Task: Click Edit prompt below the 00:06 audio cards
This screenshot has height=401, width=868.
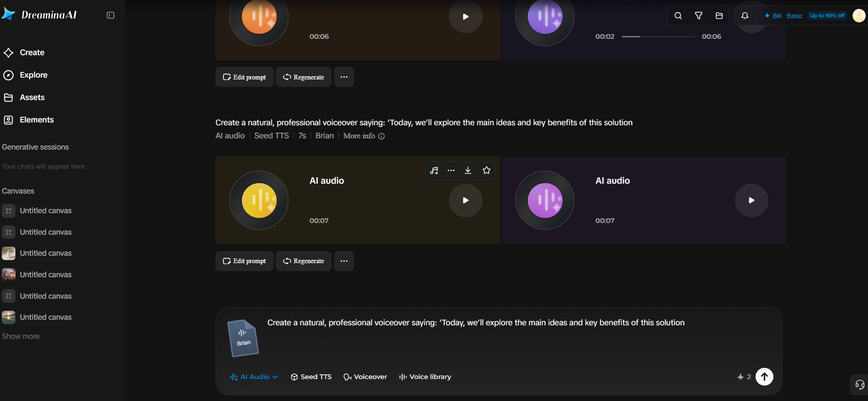Action: click(244, 77)
